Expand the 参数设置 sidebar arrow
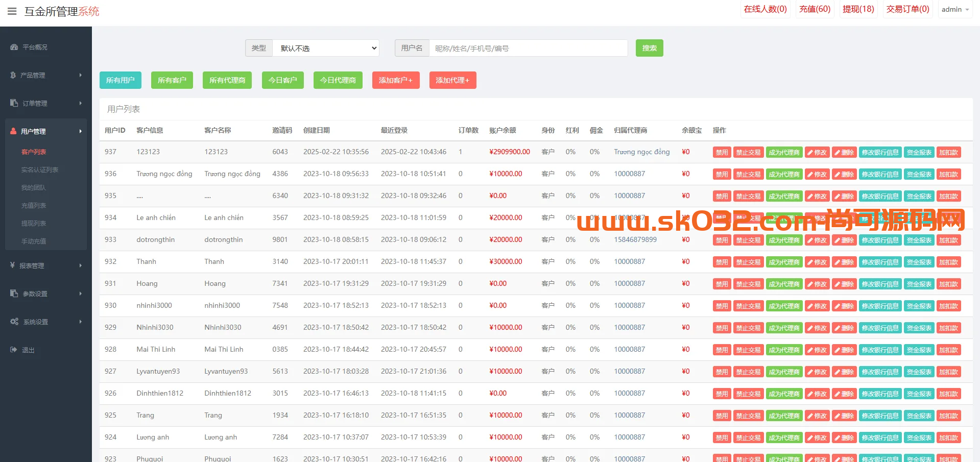The image size is (980, 462). coord(80,294)
